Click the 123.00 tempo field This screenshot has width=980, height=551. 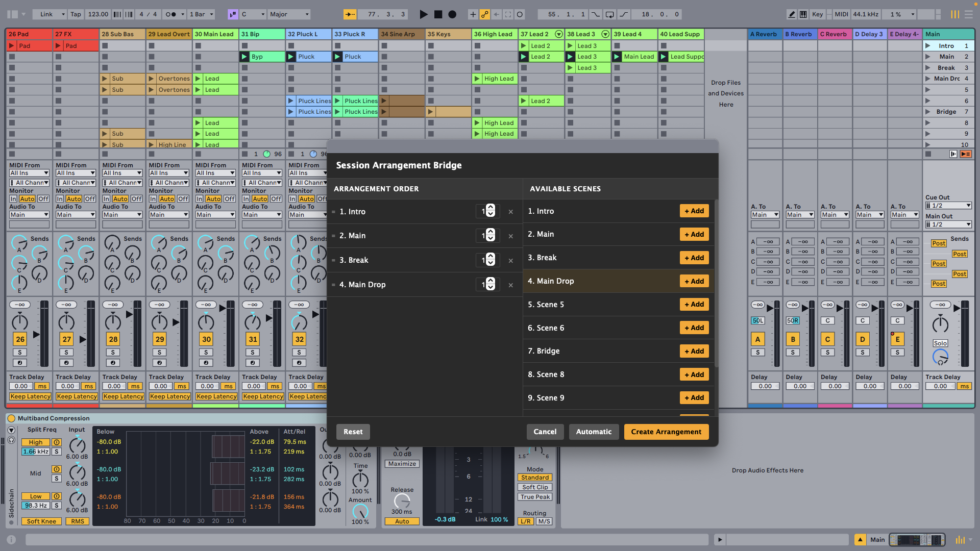97,14
